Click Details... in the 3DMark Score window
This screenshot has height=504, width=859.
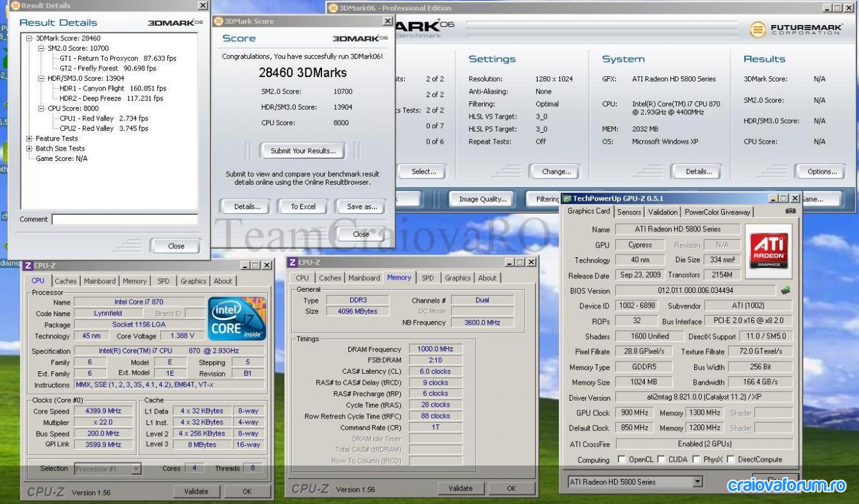[247, 206]
